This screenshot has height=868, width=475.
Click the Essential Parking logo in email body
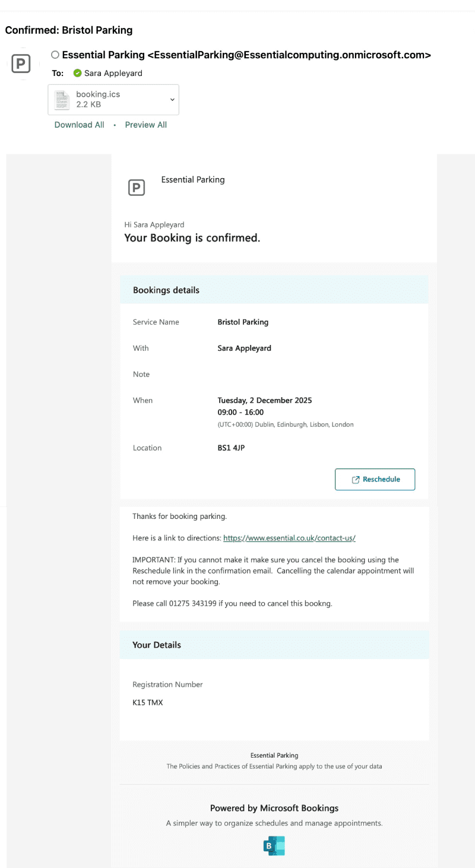point(137,188)
